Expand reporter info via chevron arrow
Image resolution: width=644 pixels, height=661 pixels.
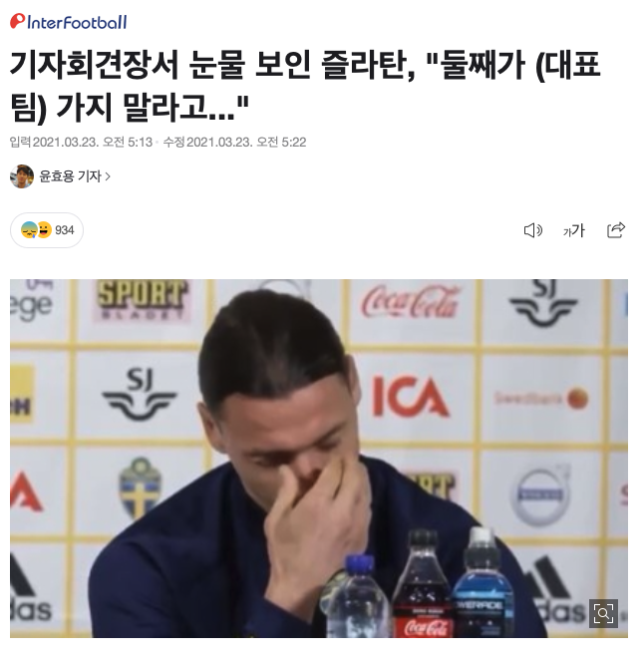108,176
